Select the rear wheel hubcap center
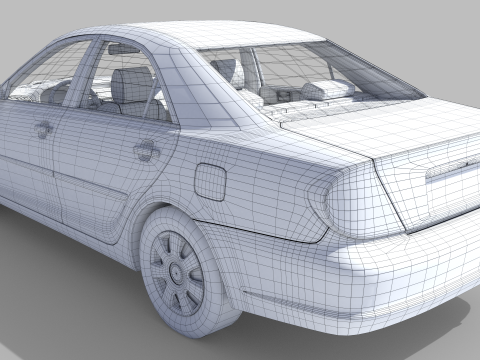This screenshot has height=360, width=480. (x=176, y=274)
